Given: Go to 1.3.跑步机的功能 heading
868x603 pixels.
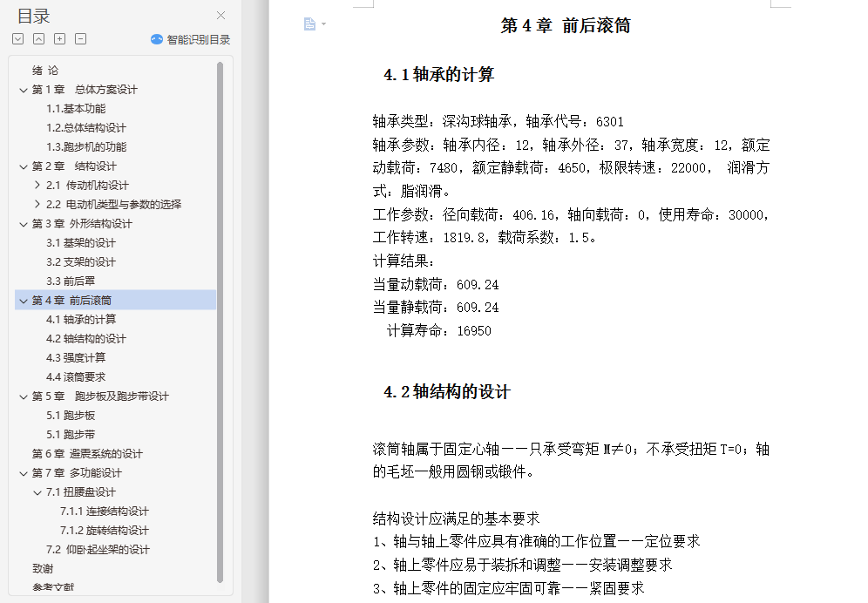Looking at the screenshot, I should coord(86,146).
